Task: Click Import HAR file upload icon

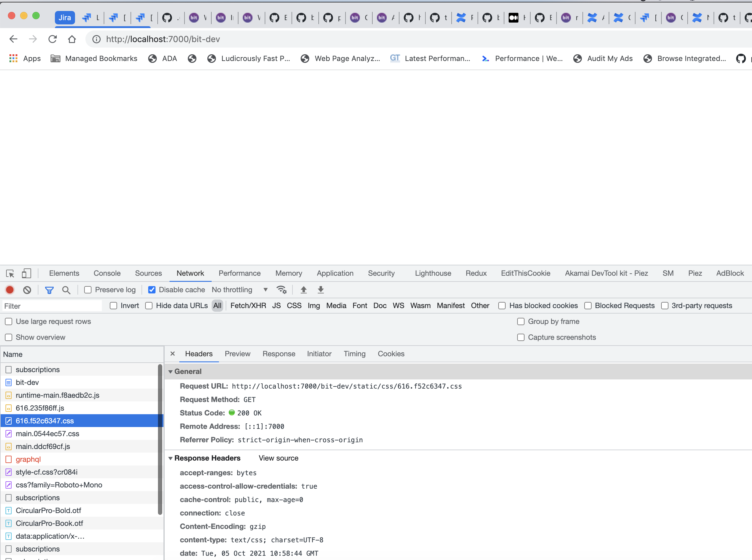Action: pos(304,290)
